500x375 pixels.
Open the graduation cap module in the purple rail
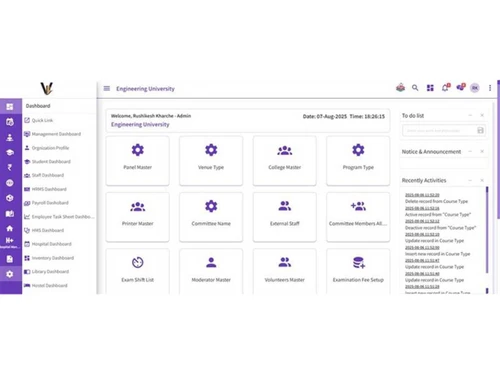click(x=10, y=152)
